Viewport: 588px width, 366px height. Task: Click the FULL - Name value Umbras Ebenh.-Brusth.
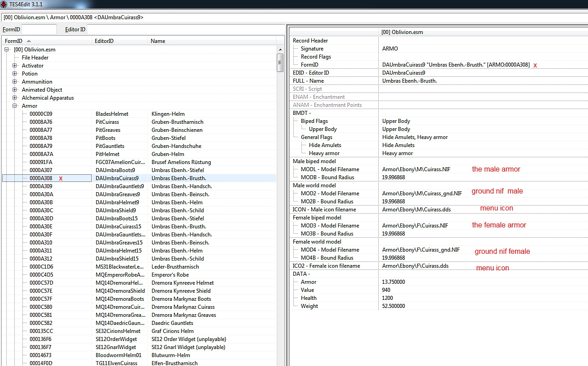pos(410,81)
